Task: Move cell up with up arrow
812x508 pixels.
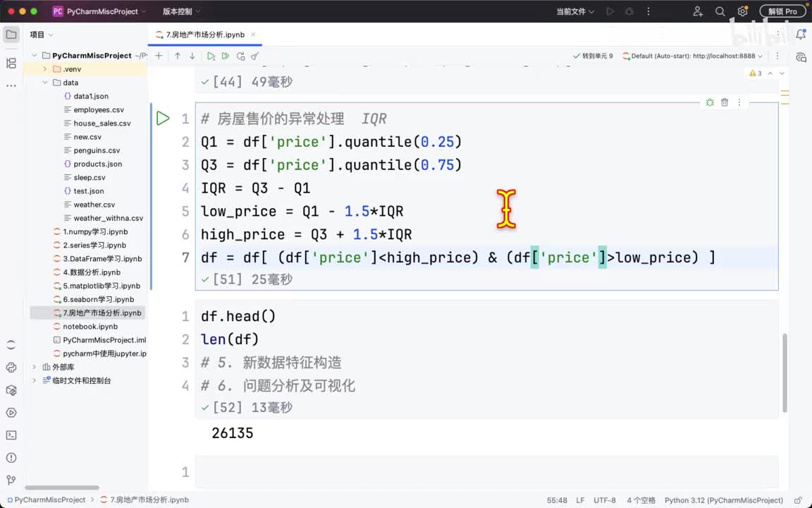Action: (x=178, y=56)
